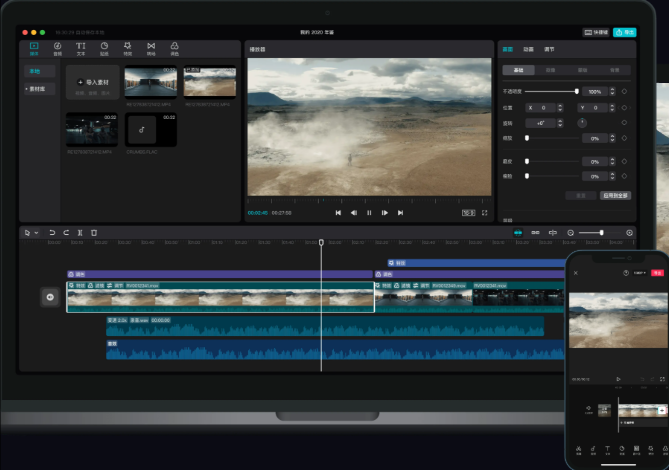This screenshot has height=470, width=669.
Task: Switch to the Animation tab in properties panel
Action: (528, 48)
